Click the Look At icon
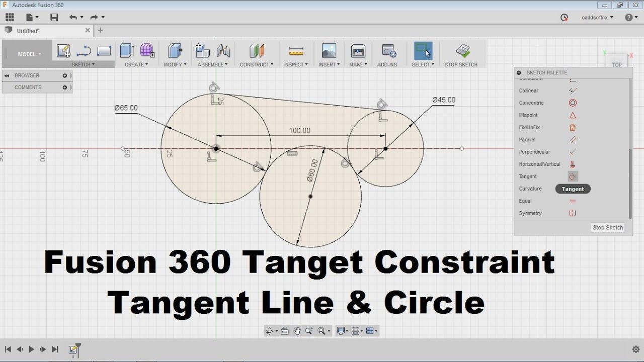Image resolution: width=644 pixels, height=362 pixels. click(x=285, y=331)
